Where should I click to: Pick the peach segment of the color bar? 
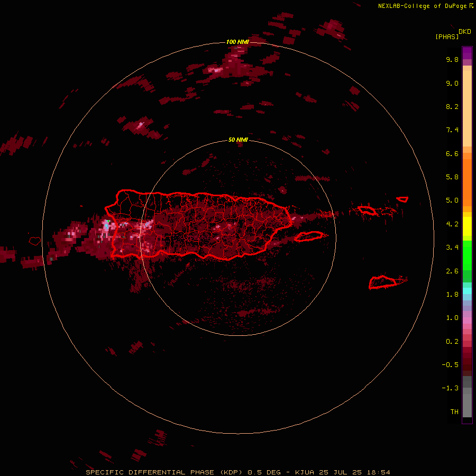click(467, 108)
